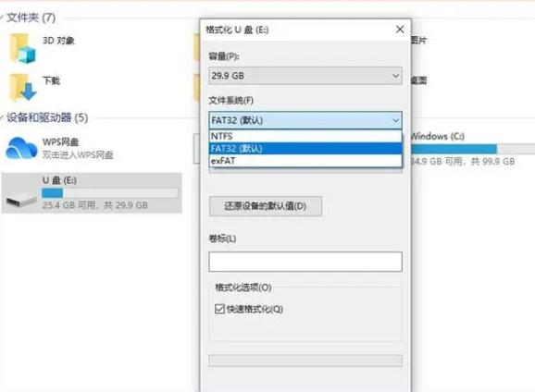Select the 3D 对象 label
Screen dimensions: 535x392
pyautogui.click(x=58, y=41)
